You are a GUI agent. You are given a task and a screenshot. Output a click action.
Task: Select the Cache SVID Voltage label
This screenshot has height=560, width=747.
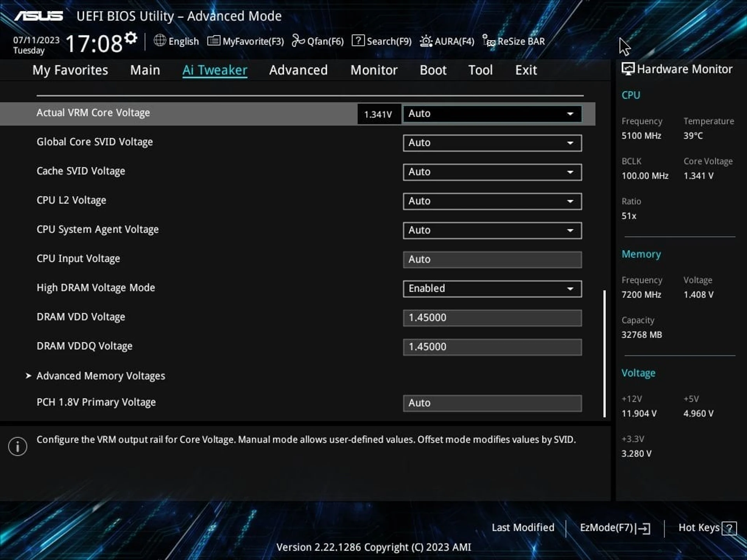[81, 171]
